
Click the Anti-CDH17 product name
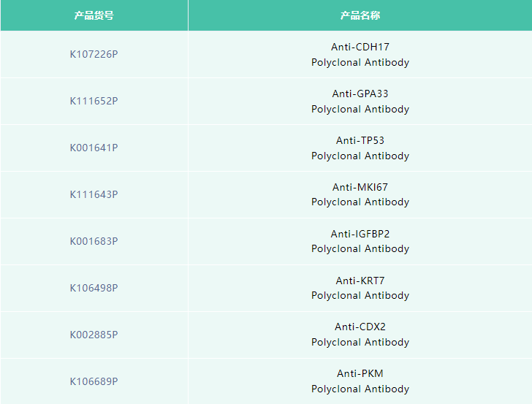point(360,47)
